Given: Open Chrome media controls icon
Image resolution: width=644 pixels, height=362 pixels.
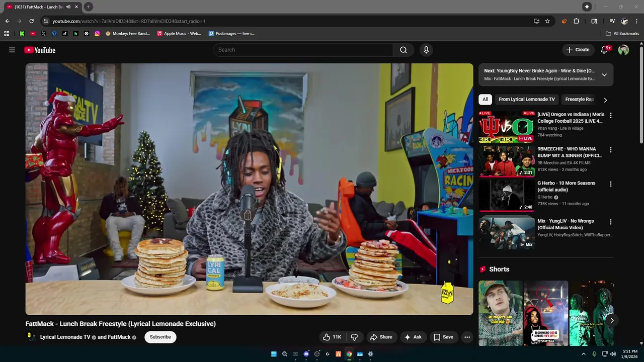Looking at the screenshot, I should (612, 21).
